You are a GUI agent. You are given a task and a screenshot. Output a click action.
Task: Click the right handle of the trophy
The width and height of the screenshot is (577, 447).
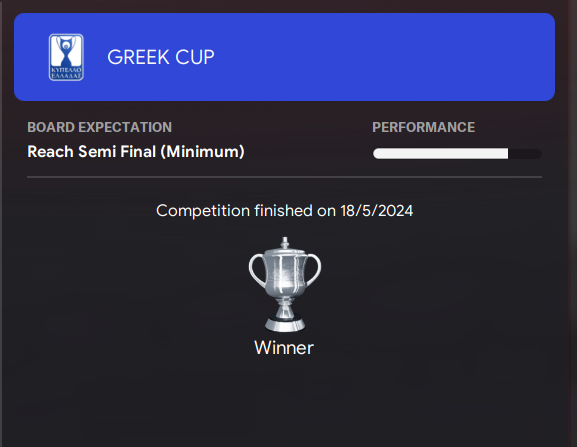[312, 270]
